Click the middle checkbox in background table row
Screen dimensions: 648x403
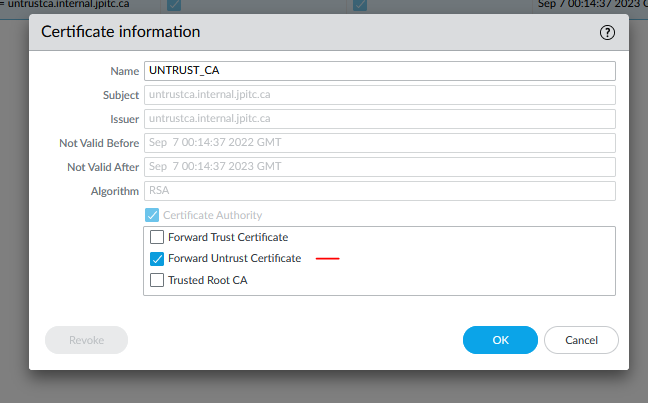(x=360, y=5)
